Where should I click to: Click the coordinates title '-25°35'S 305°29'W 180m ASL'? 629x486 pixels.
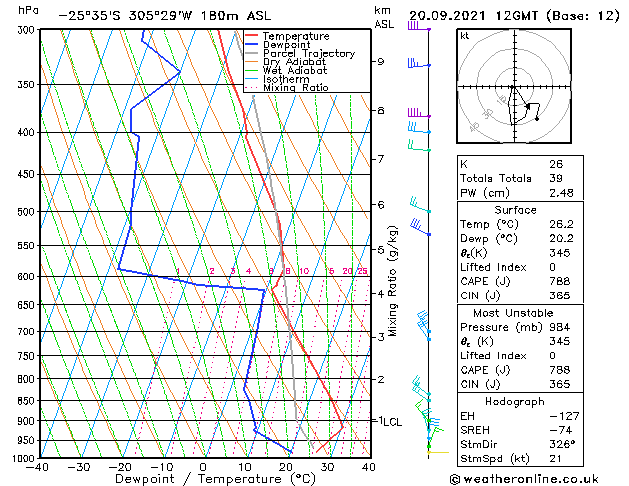coord(164,16)
